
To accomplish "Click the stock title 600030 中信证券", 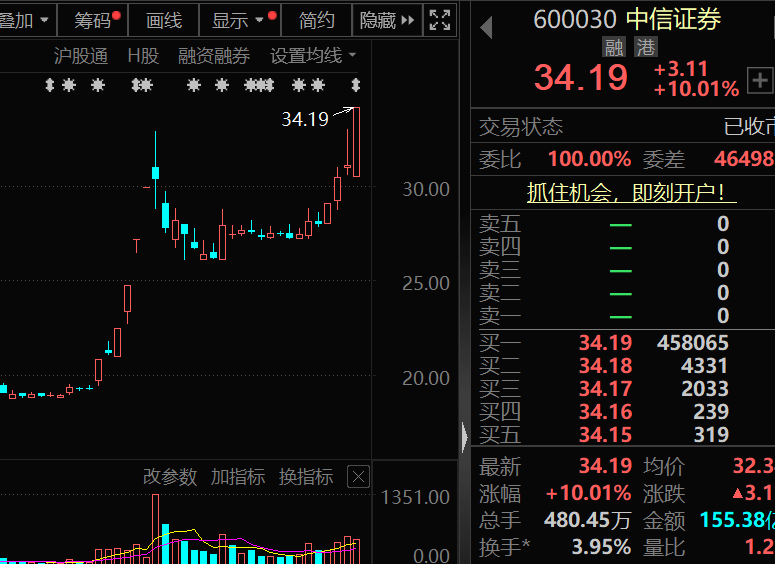I will coord(627,20).
